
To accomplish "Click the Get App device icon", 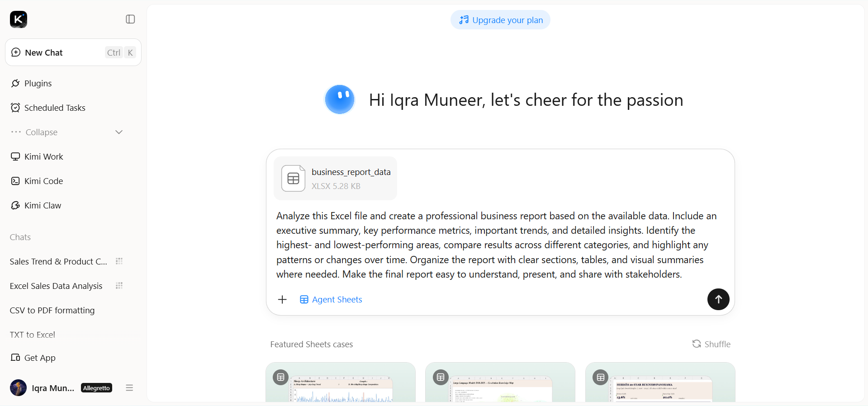I will pos(15,358).
